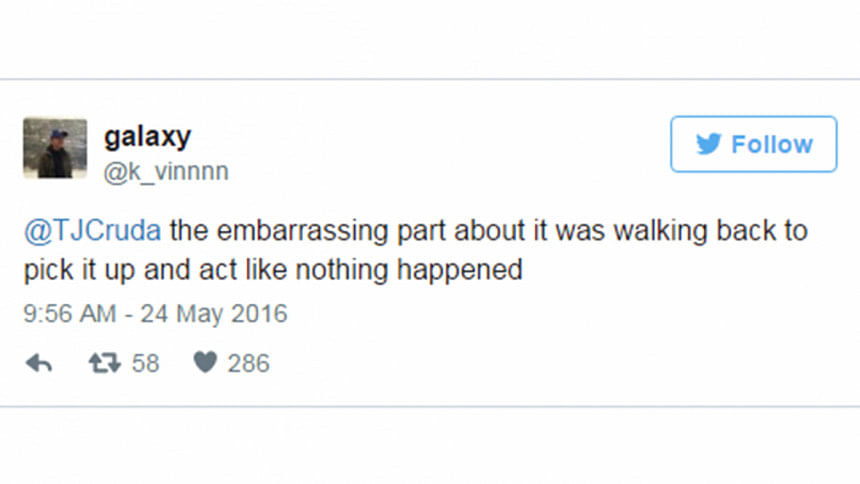Like the tweet with the heart icon
Image resolution: width=860 pixels, height=484 pixels.
(205, 363)
